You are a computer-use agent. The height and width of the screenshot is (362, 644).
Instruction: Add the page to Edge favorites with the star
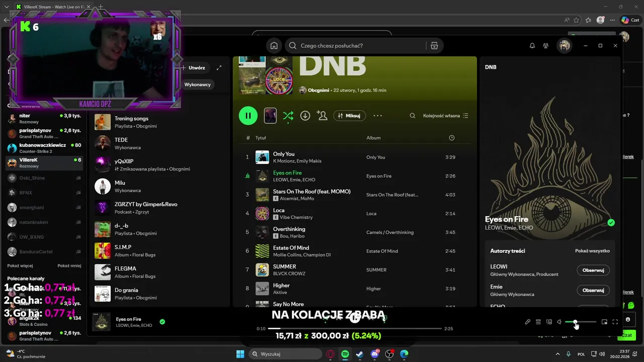tap(576, 20)
